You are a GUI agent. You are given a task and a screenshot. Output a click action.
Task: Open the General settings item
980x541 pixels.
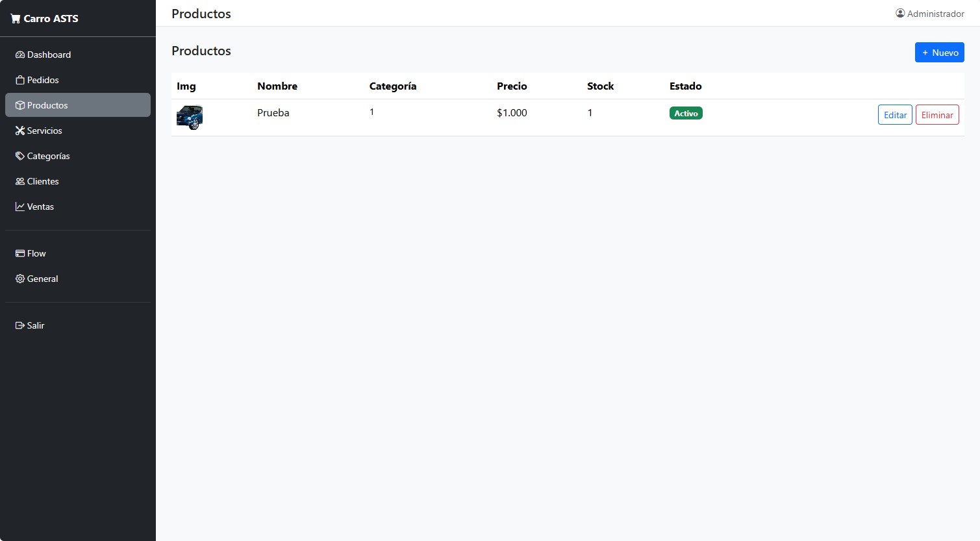click(78, 279)
